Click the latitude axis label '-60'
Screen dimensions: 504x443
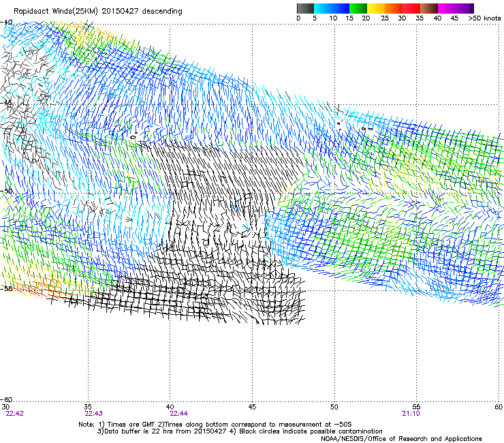[x=6, y=400]
